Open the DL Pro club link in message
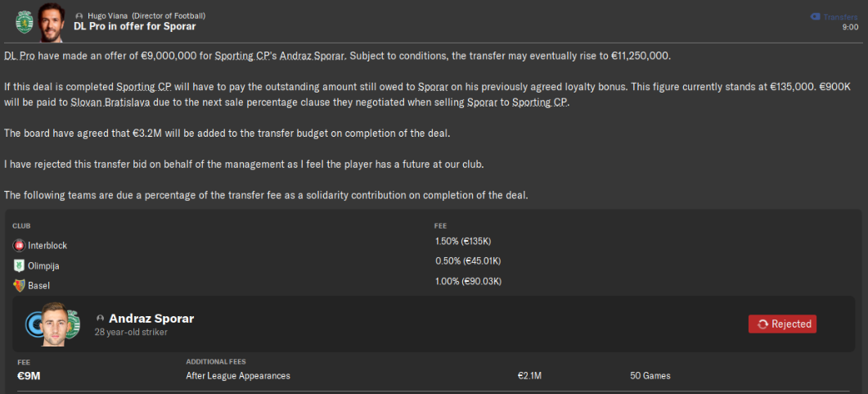Viewport: 868px width, 394px height. tap(20, 56)
